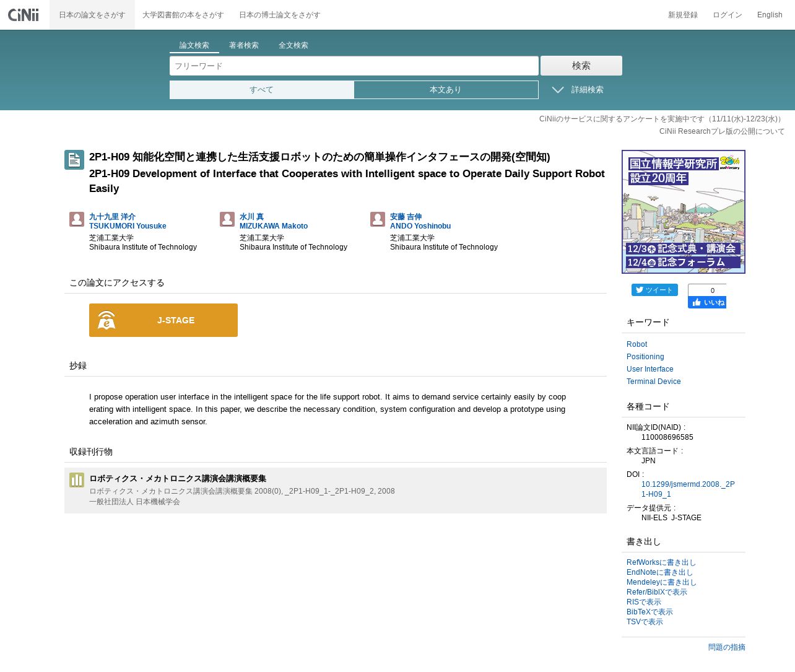Click the Terminal Device keyword link
The width and height of the screenshot is (795, 672).
[653, 382]
